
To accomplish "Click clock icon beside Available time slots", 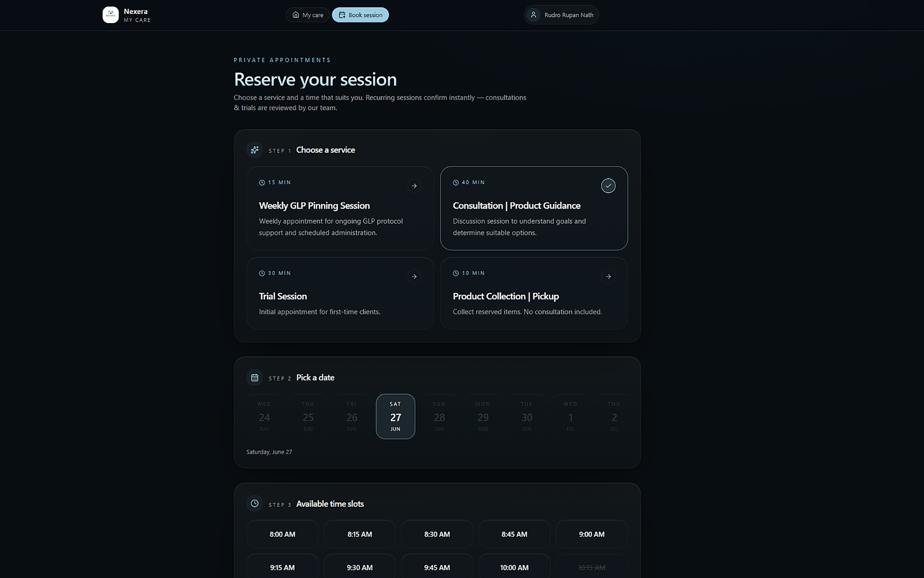I will coord(255,504).
